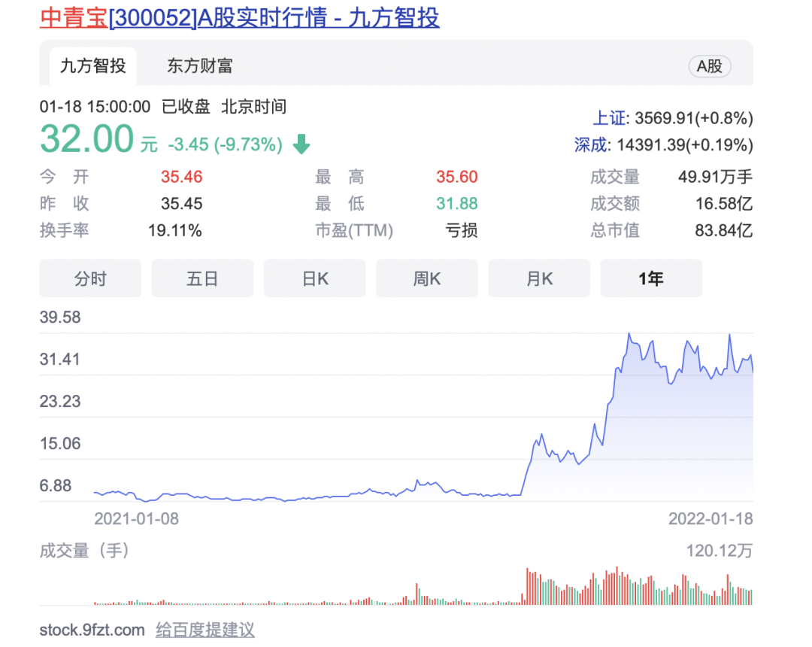Select the 1年 chart range

(x=651, y=278)
